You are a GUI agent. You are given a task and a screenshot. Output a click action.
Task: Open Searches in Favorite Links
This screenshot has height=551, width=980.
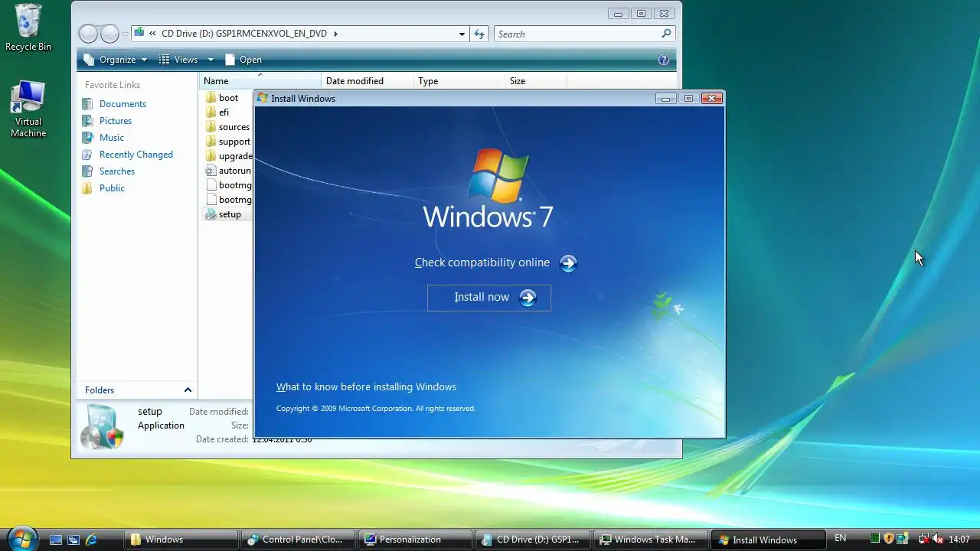[108, 171]
